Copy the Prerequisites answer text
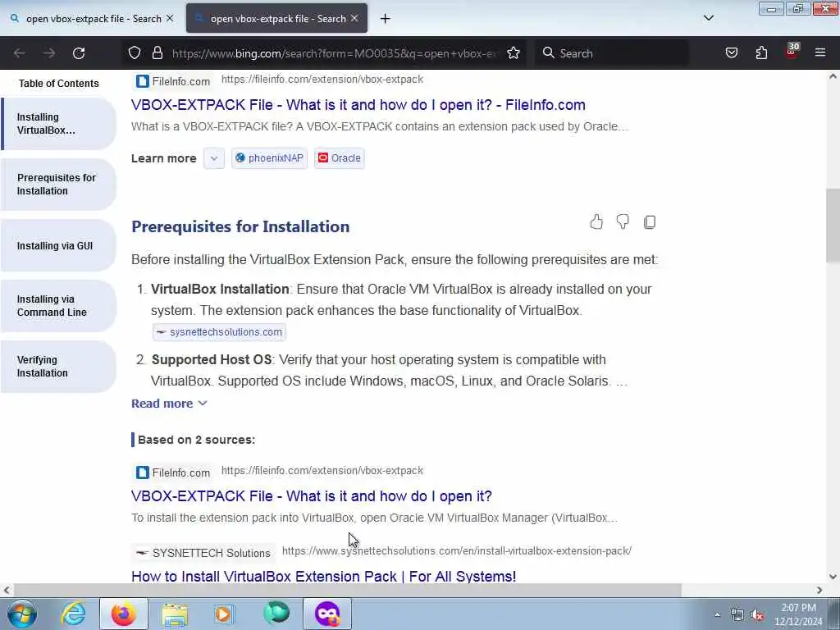The height and width of the screenshot is (630, 840). coord(650,221)
